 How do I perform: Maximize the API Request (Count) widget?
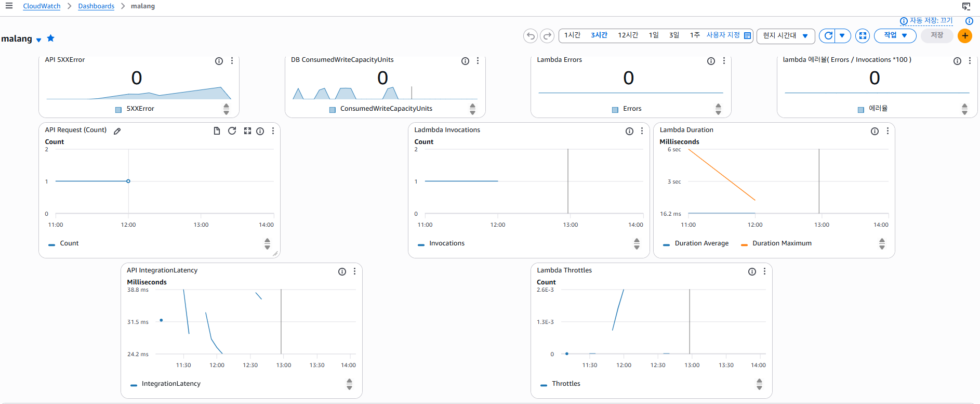(x=247, y=131)
